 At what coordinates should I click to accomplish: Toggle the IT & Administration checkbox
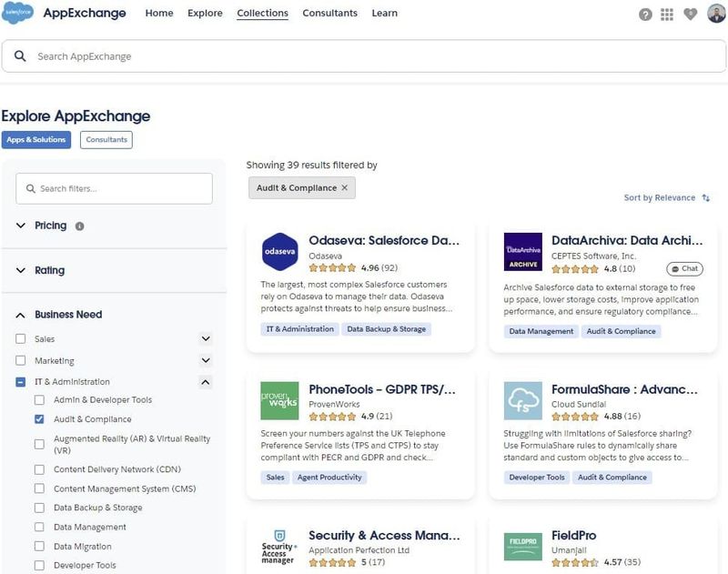coord(20,382)
